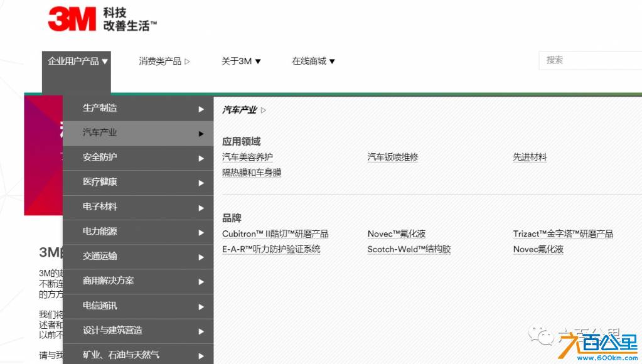Expand arrow beside 电信通讯
This screenshot has width=642, height=364.
click(201, 307)
